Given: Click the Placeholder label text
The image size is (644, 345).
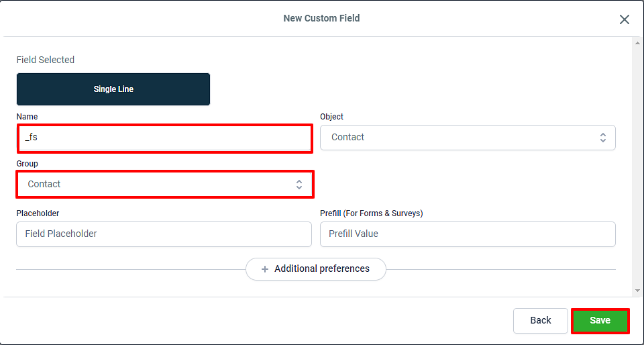Looking at the screenshot, I should click(x=38, y=213).
